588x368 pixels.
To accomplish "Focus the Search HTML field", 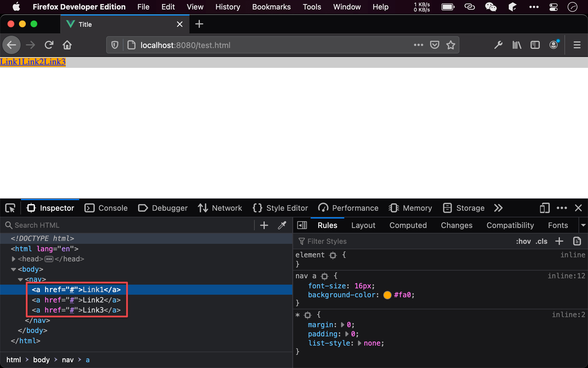I will (129, 225).
